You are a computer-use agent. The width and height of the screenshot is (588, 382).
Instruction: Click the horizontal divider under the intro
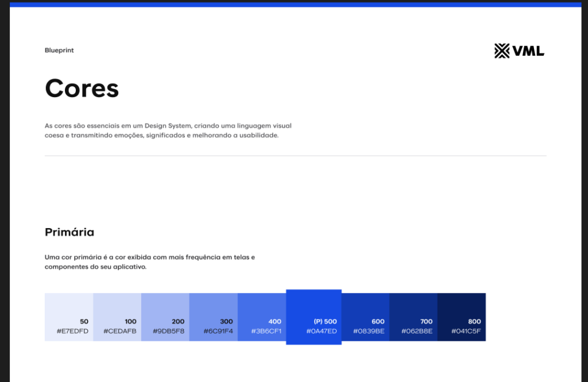[x=295, y=156]
